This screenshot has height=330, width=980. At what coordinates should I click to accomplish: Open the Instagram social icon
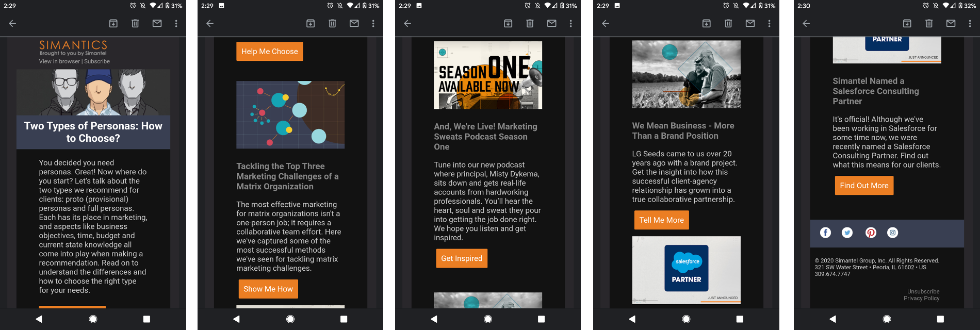[893, 233]
